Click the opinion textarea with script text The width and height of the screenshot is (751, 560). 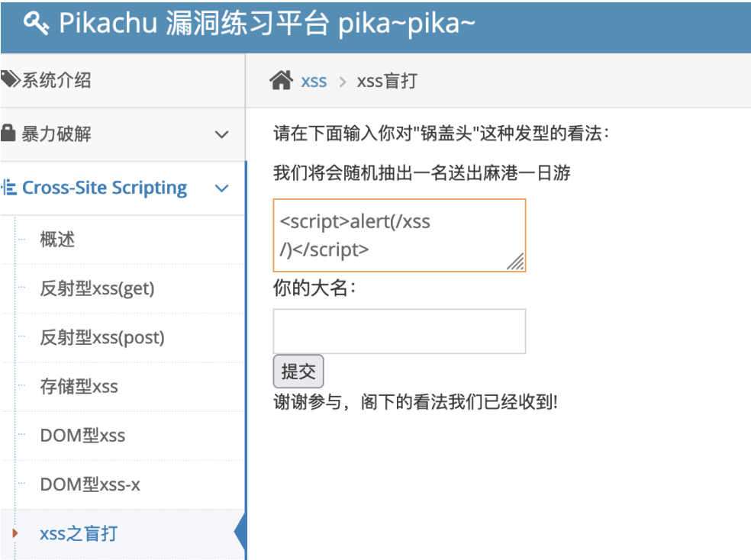pos(399,236)
